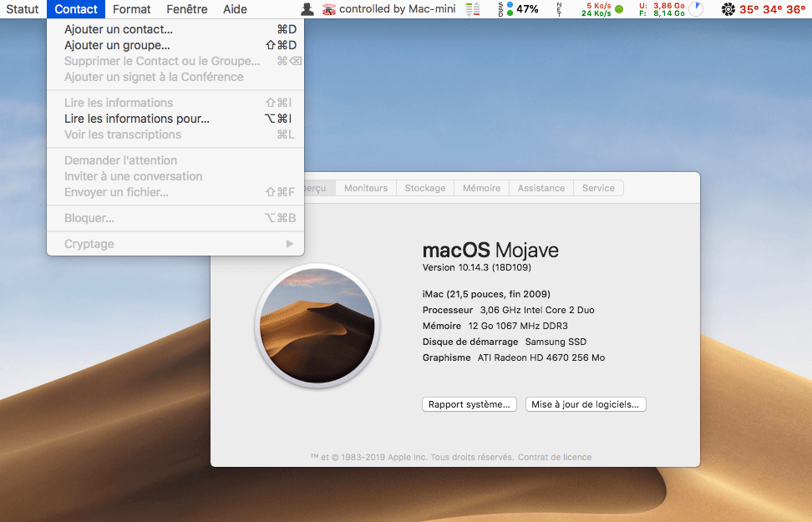812x522 pixels.
Task: Click the green network status dot
Action: click(619, 9)
